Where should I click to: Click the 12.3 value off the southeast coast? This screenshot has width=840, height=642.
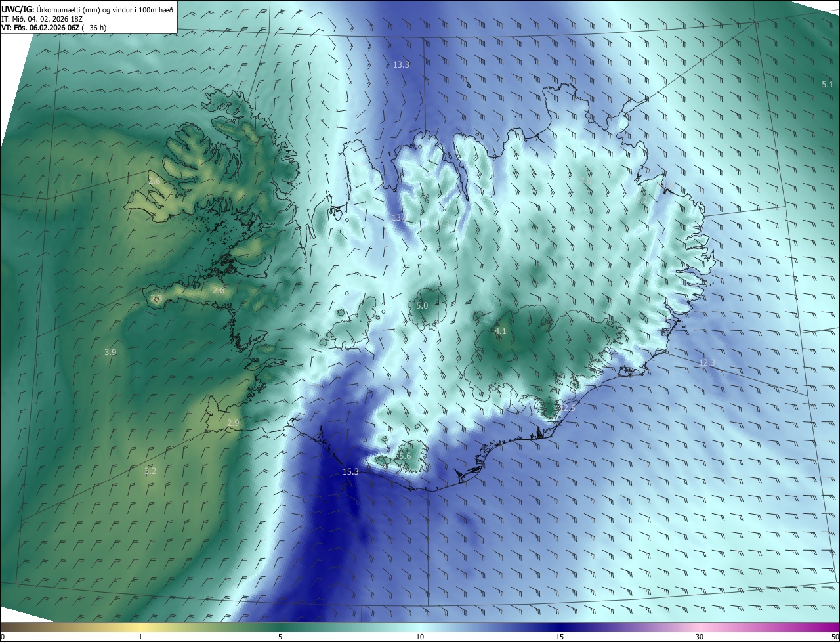pos(707,362)
